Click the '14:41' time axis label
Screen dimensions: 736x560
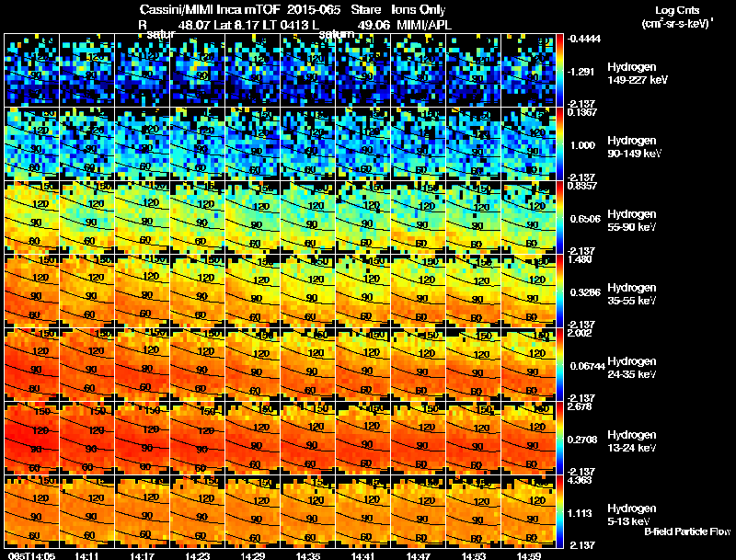(362, 555)
